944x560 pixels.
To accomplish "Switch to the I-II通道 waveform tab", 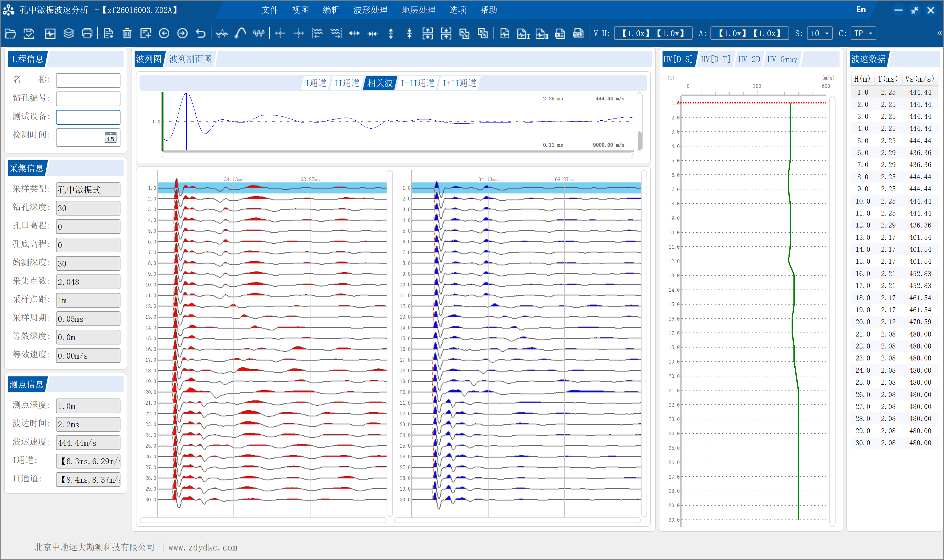I will coord(417,83).
